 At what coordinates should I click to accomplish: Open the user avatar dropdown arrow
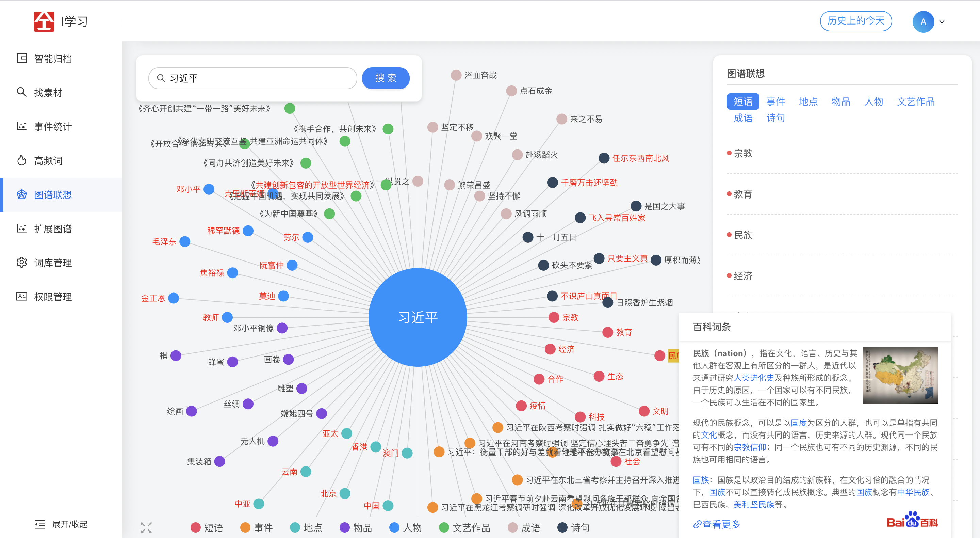pyautogui.click(x=942, y=22)
